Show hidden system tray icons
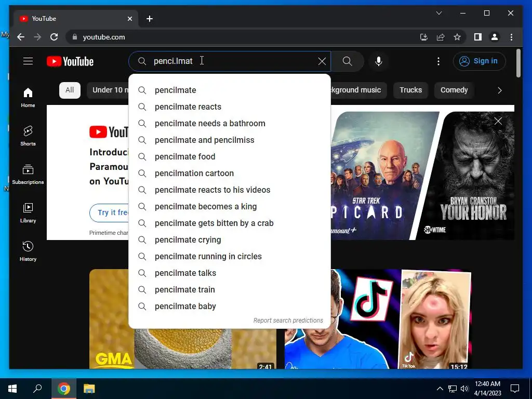 440,389
